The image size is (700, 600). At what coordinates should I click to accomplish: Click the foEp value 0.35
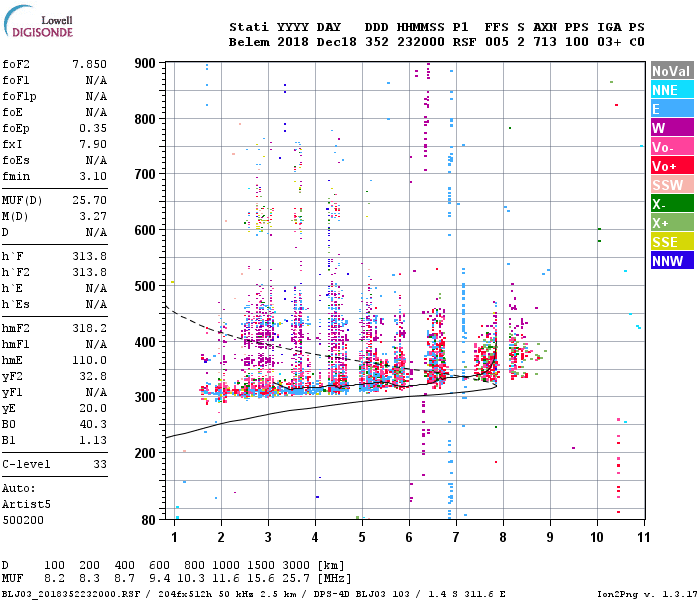pos(93,128)
